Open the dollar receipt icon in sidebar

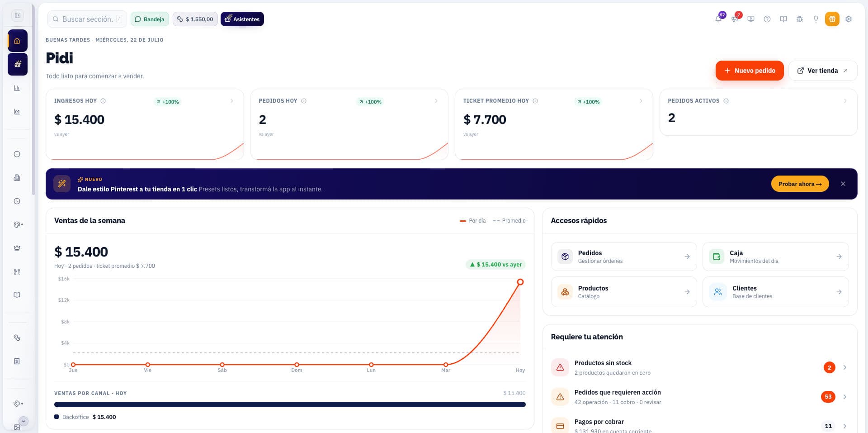[x=17, y=361]
